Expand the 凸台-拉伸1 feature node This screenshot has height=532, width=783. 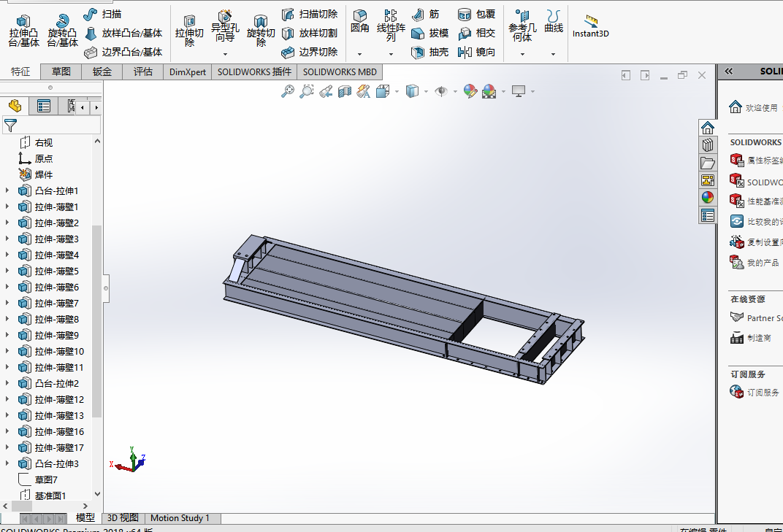tap(7, 190)
